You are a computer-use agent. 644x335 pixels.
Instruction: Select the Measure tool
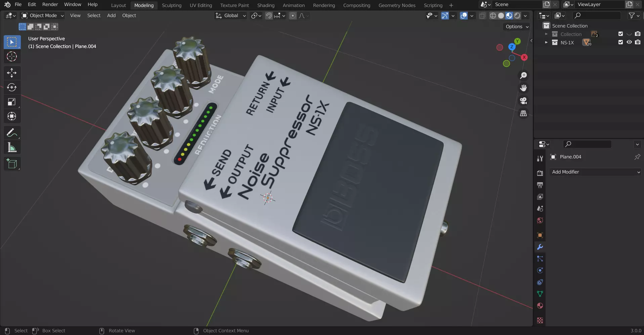[12, 147]
